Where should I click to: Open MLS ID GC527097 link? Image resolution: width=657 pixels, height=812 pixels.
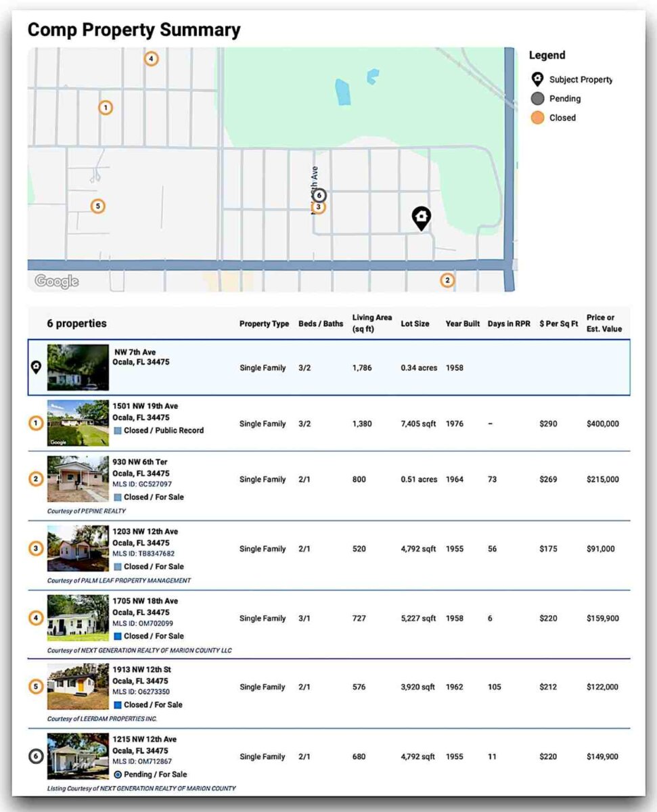click(142, 484)
